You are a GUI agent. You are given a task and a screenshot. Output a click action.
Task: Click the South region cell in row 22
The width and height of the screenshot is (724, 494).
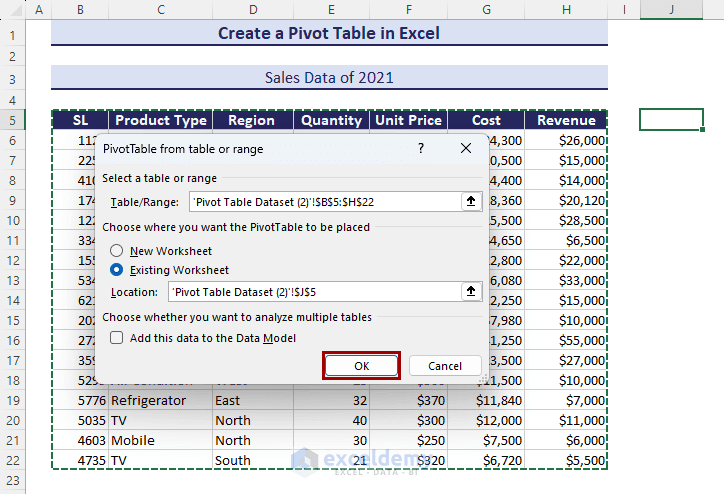tap(253, 460)
